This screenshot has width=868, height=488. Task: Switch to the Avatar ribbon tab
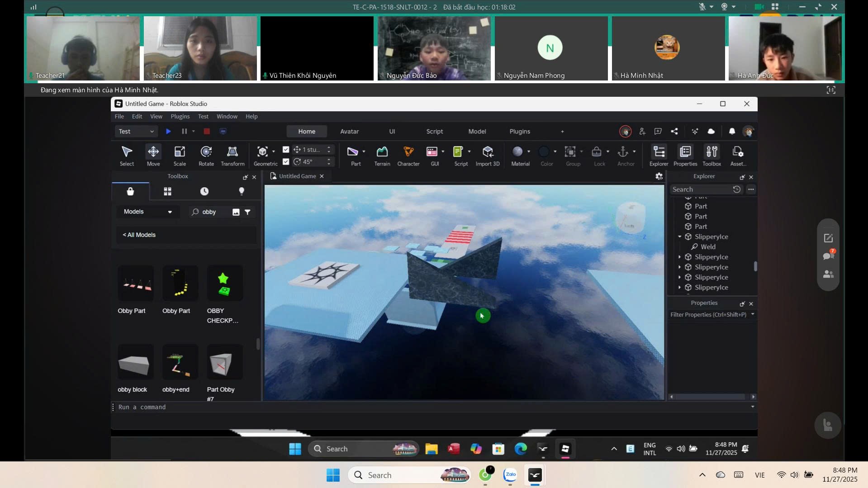pyautogui.click(x=349, y=132)
